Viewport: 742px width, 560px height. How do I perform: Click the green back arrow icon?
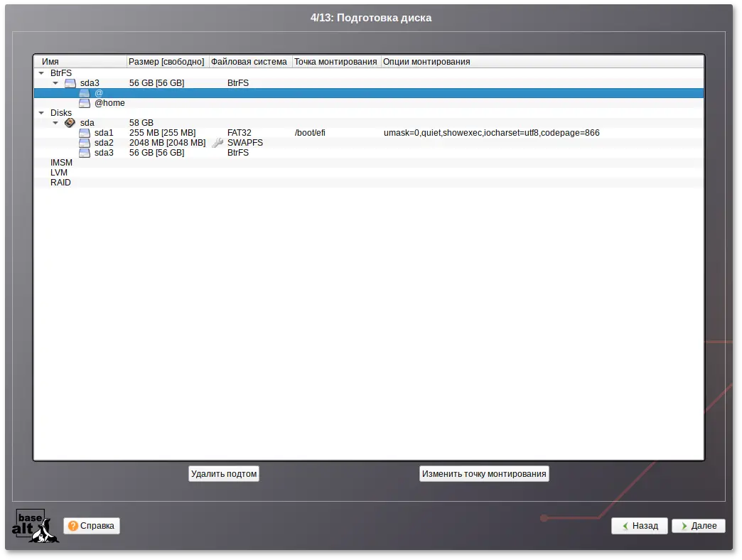pyautogui.click(x=625, y=526)
